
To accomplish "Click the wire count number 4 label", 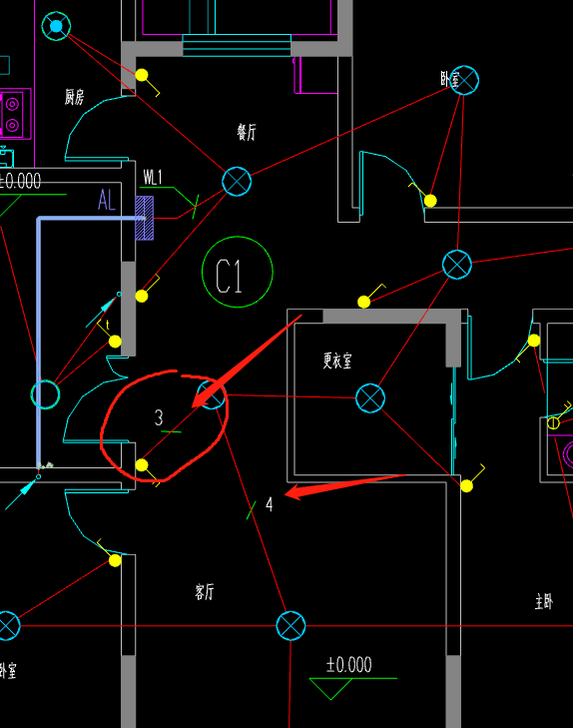I will click(x=270, y=504).
